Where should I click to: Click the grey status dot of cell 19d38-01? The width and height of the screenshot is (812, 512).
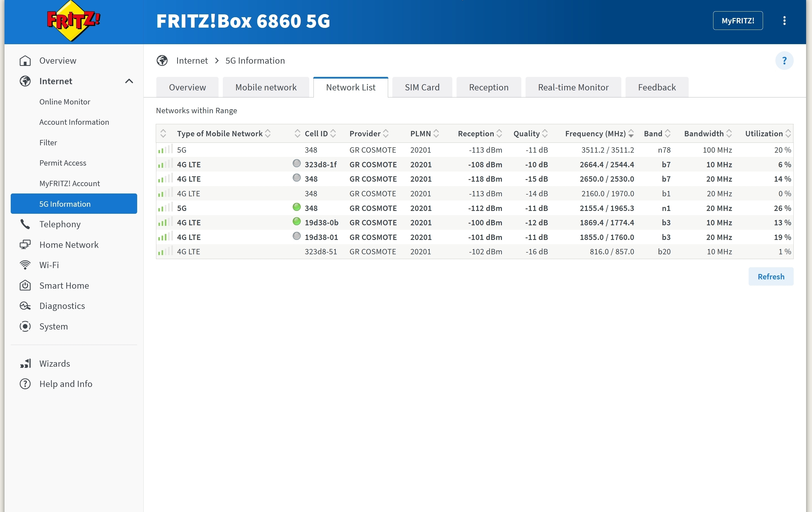296,236
